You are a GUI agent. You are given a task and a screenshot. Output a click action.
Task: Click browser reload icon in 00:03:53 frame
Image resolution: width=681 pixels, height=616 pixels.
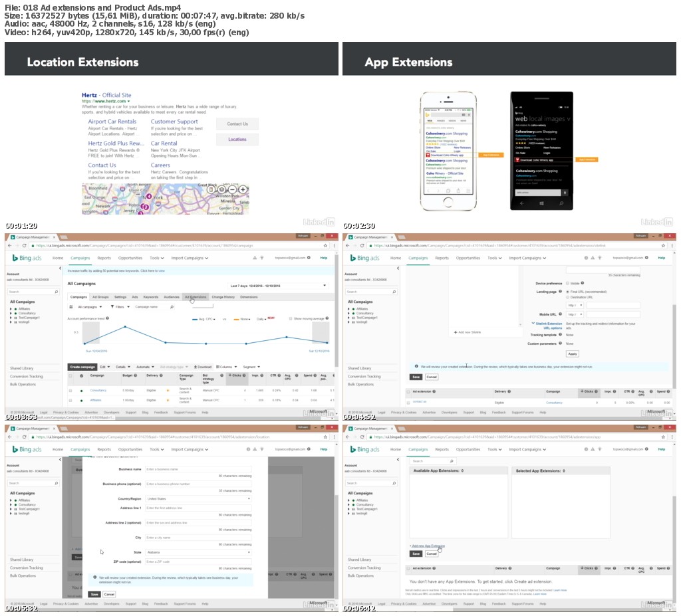coord(25,245)
